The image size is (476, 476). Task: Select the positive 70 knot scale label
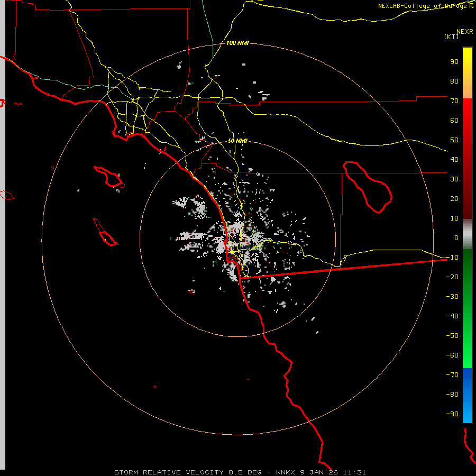point(454,101)
